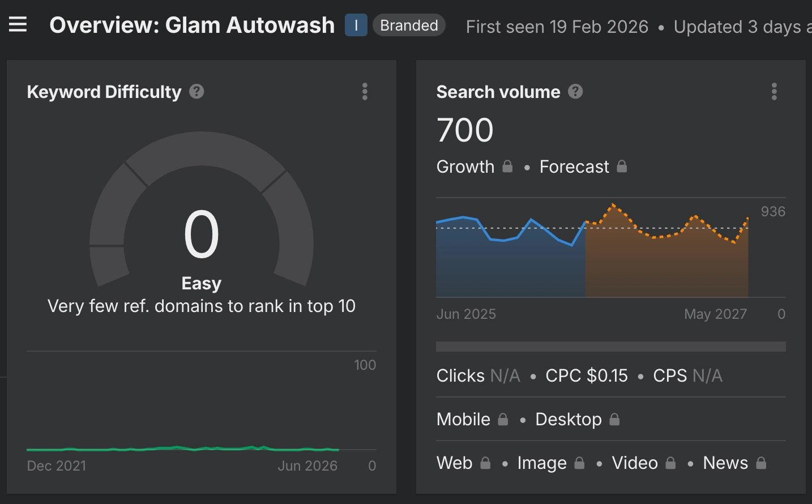Click the Branded tag badge
This screenshot has width=812, height=504.
pyautogui.click(x=409, y=25)
